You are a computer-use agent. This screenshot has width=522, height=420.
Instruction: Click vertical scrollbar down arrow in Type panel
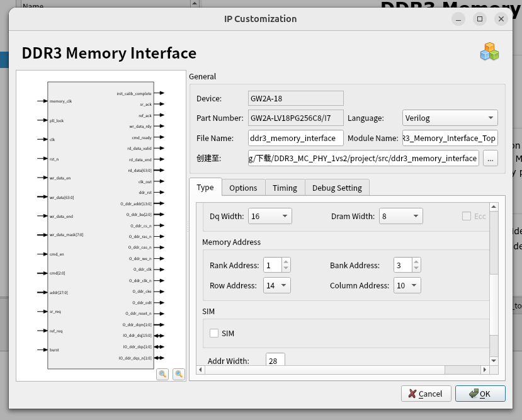point(494,361)
